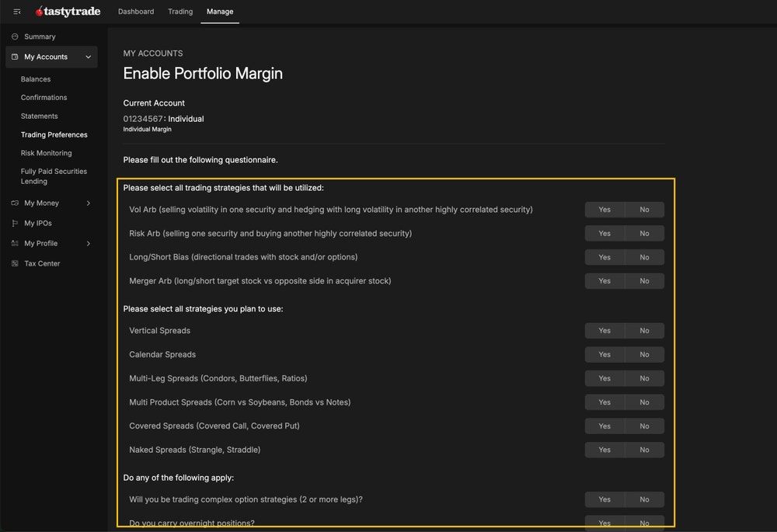This screenshot has height=532, width=777.
Task: Choose Yes for complex option strategies
Action: [x=605, y=499]
